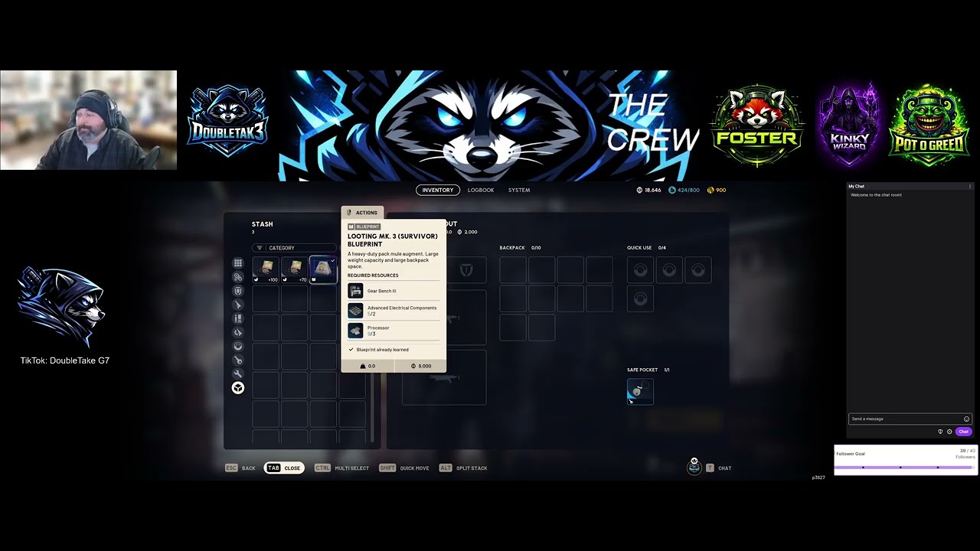Click the purple Chat send button
Screen dimensions: 980x551
click(963, 432)
